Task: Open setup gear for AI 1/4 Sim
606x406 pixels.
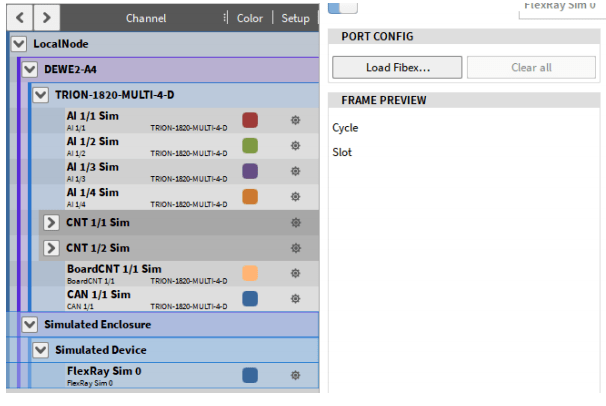Action: tap(295, 197)
